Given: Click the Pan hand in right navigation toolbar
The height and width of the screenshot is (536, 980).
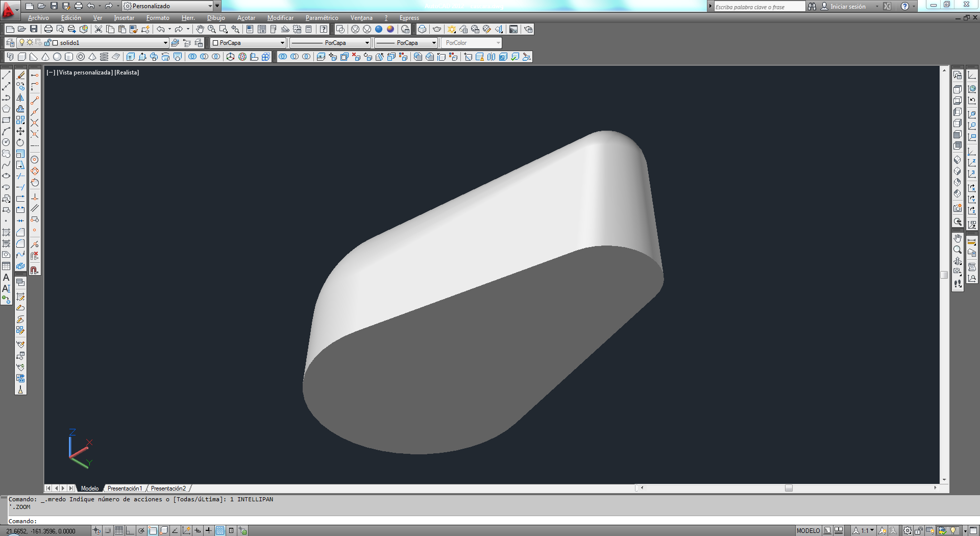Looking at the screenshot, I should point(958,238).
